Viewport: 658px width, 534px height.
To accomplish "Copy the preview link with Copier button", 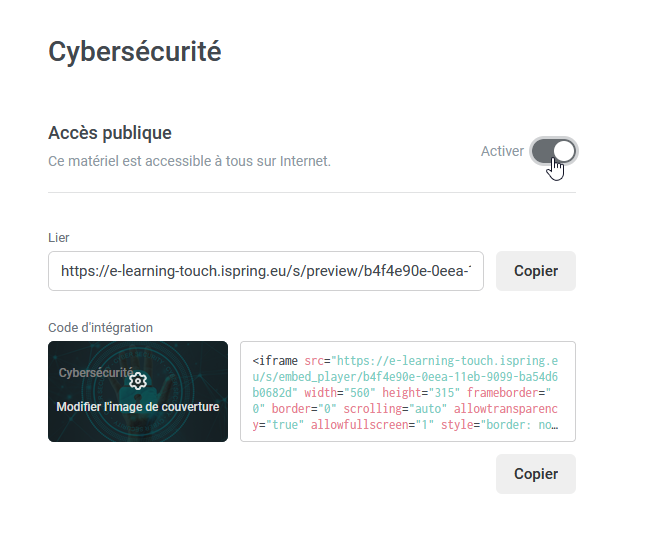I will tap(535, 271).
